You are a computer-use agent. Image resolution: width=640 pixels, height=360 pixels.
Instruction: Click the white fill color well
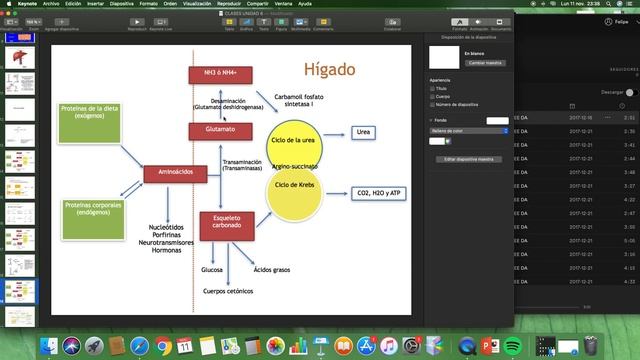[x=437, y=141]
